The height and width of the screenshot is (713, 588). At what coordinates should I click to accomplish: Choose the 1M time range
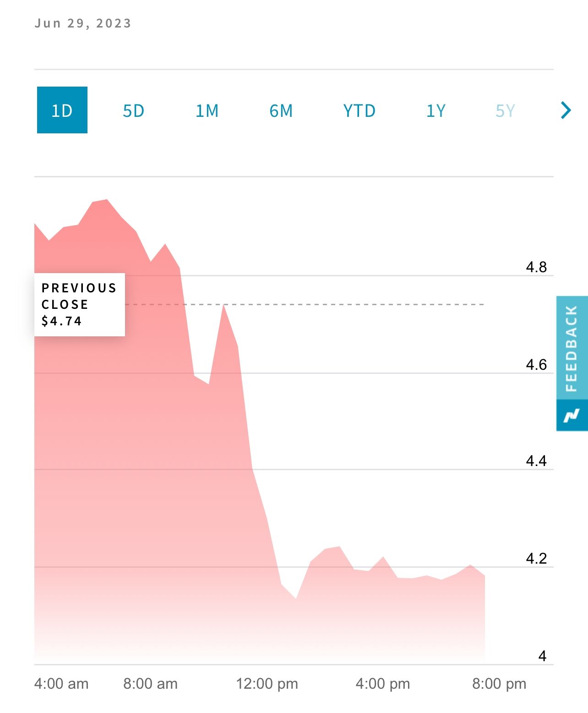point(207,111)
